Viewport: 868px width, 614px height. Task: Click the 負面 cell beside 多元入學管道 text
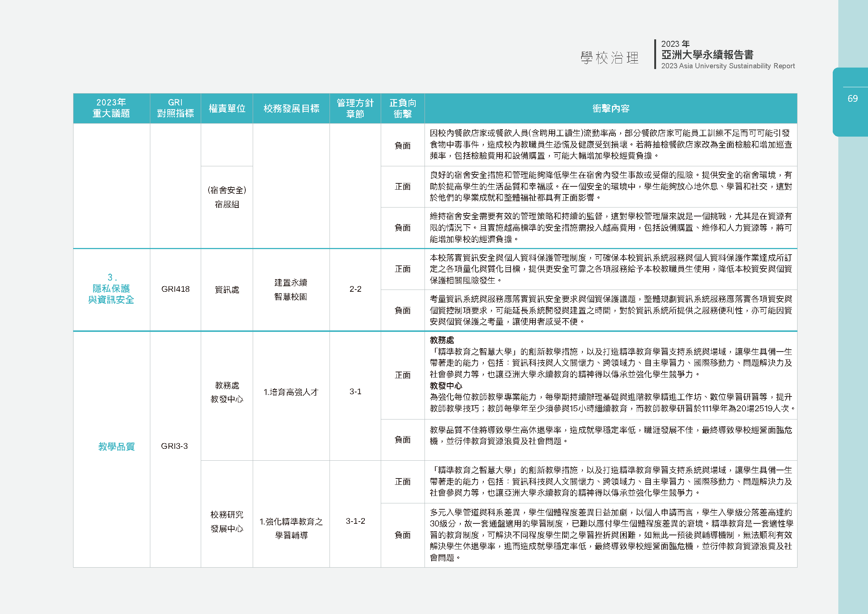click(x=403, y=535)
